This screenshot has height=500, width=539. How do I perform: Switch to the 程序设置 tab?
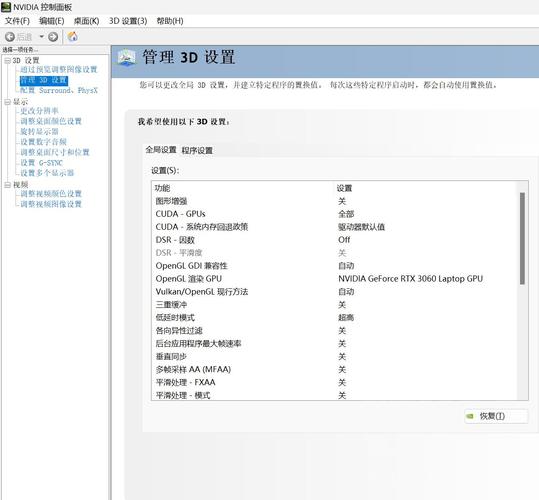197,151
